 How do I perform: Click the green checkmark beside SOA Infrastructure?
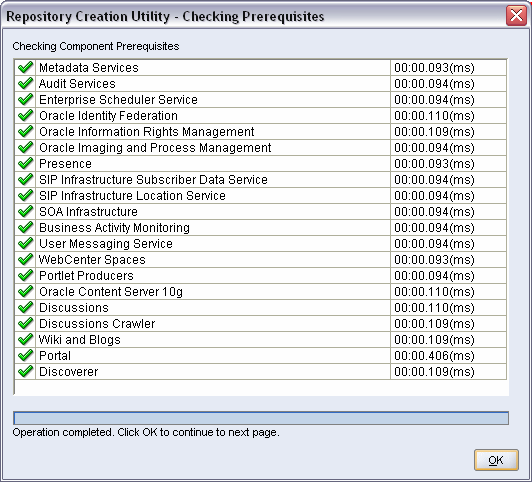[x=25, y=211]
